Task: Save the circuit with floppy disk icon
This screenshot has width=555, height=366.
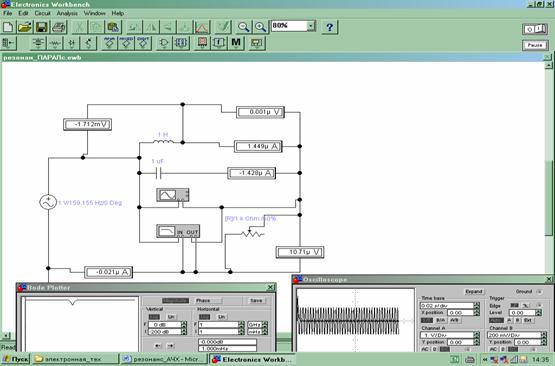Action: point(41,27)
